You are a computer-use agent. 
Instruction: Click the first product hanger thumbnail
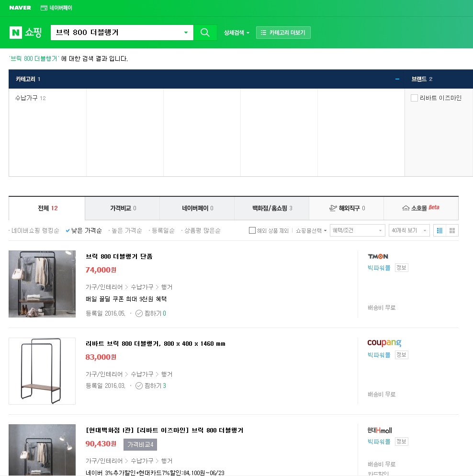pos(42,284)
